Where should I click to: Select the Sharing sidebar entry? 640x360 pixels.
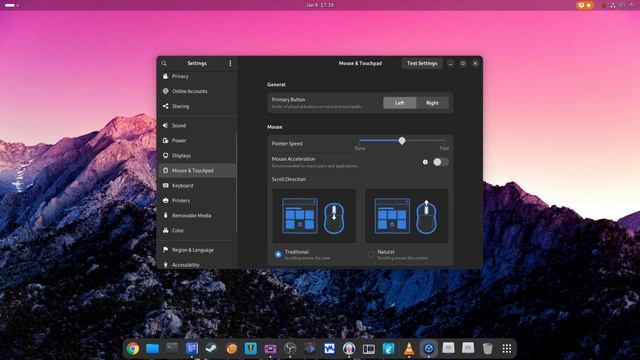(x=197, y=106)
